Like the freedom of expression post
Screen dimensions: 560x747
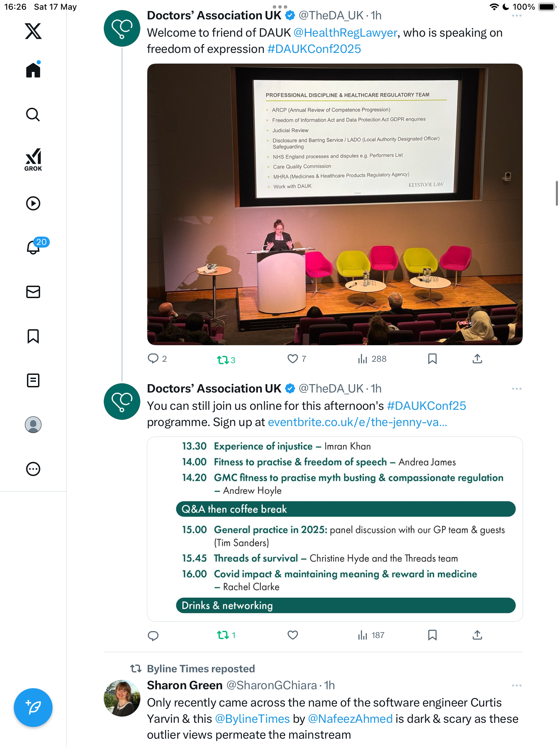293,359
